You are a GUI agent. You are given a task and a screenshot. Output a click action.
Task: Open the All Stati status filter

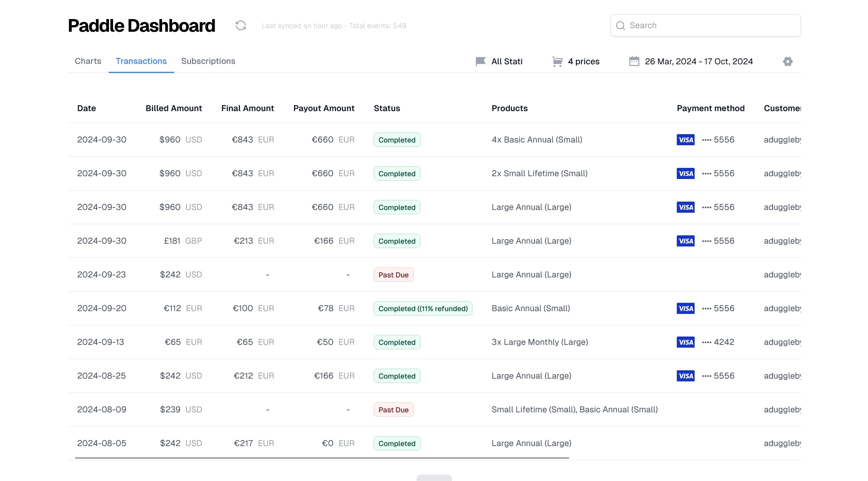click(x=507, y=61)
